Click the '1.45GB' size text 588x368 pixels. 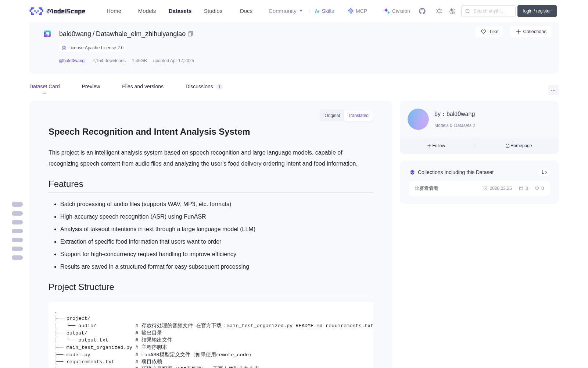click(x=139, y=61)
